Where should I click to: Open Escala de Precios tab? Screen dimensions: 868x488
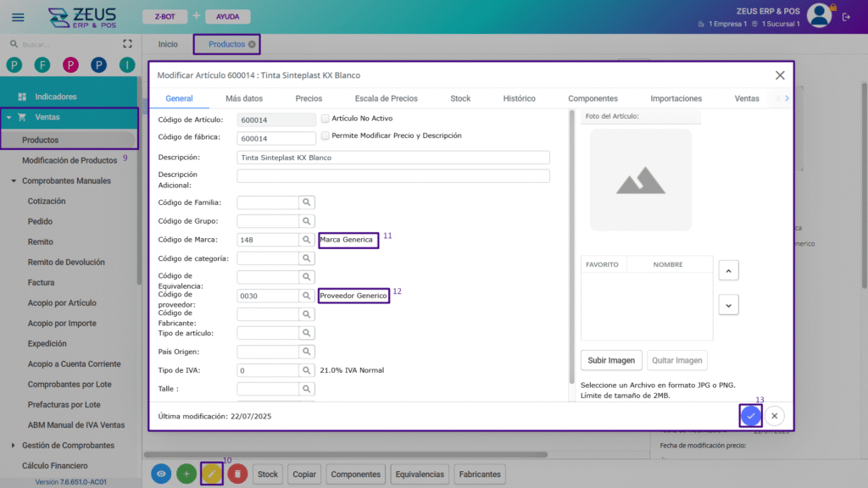(x=386, y=98)
